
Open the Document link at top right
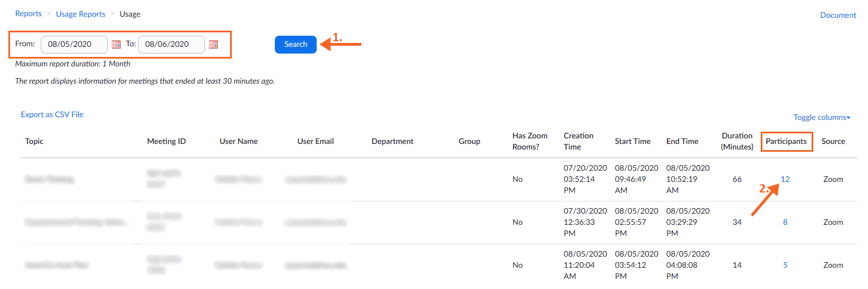[x=838, y=15]
